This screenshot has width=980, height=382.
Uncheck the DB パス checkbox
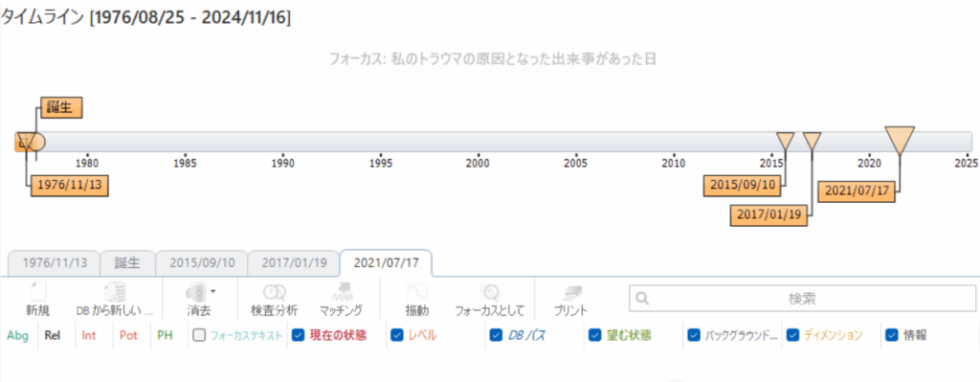coord(497,336)
